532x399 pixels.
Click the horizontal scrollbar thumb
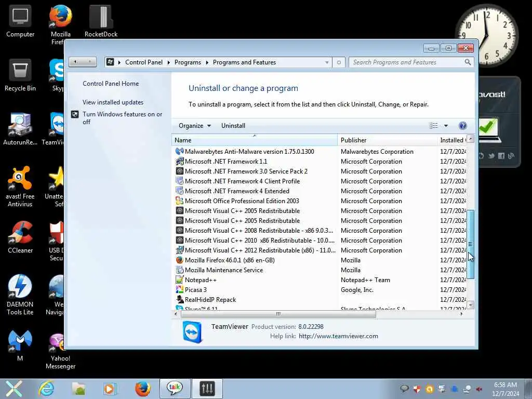coord(278,314)
